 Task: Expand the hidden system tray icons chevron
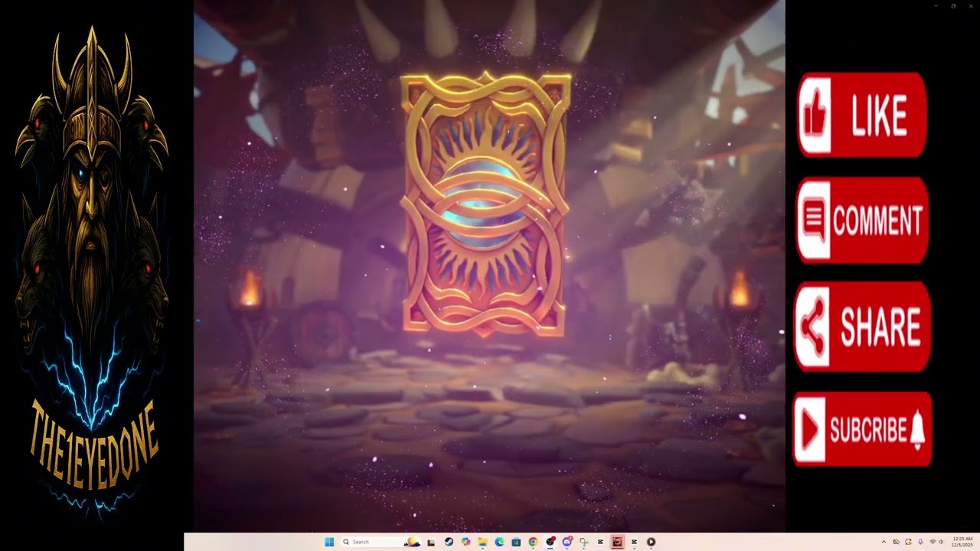[884, 542]
